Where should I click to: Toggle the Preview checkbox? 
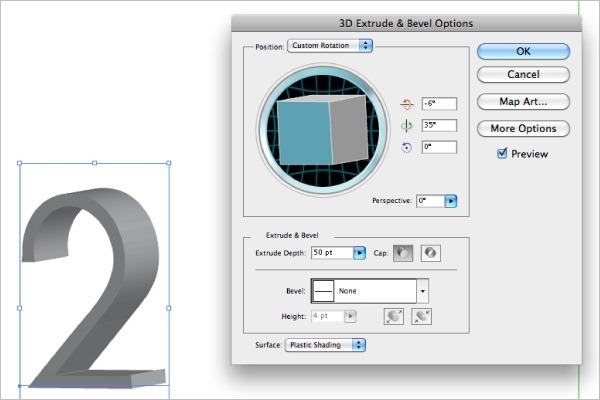502,153
